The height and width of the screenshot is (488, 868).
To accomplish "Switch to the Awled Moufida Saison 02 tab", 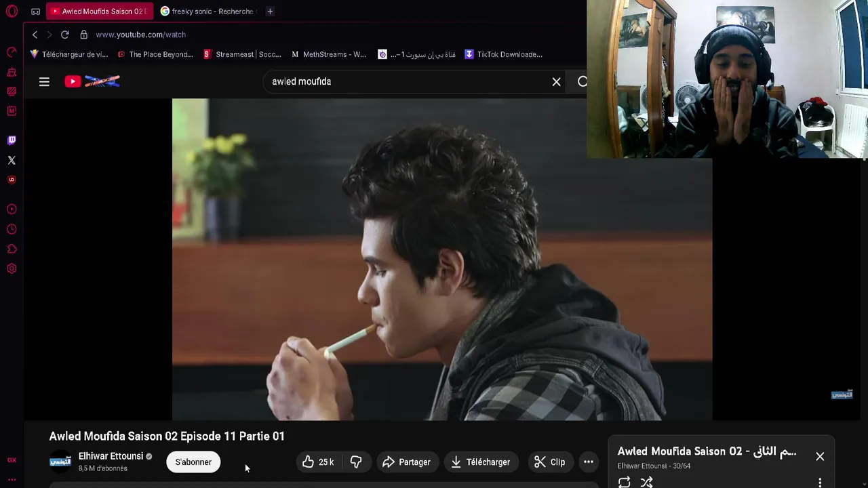I will (x=99, y=12).
